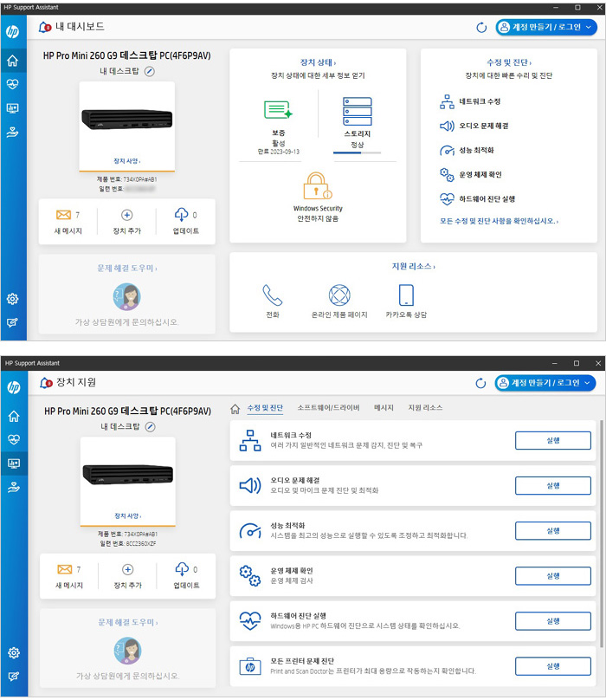The image size is (606, 700).
Task: Click 장치 추가 plus icon in bottom window
Action: click(x=128, y=569)
